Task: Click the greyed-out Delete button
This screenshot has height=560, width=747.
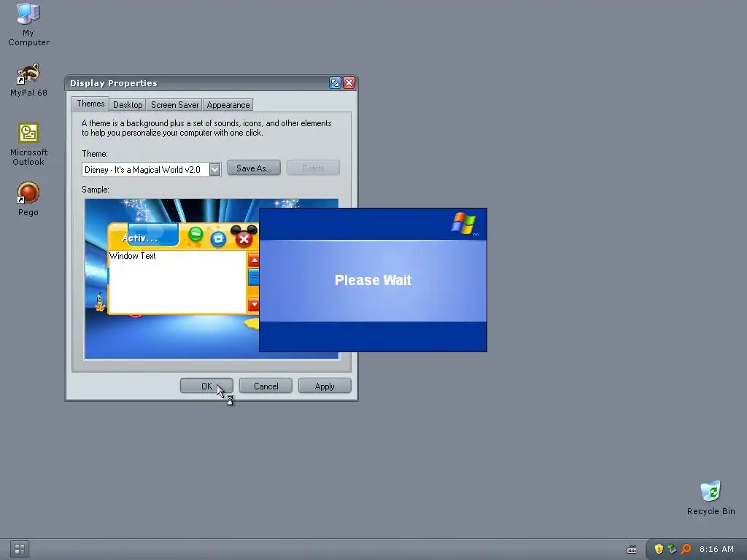Action: coord(313,168)
